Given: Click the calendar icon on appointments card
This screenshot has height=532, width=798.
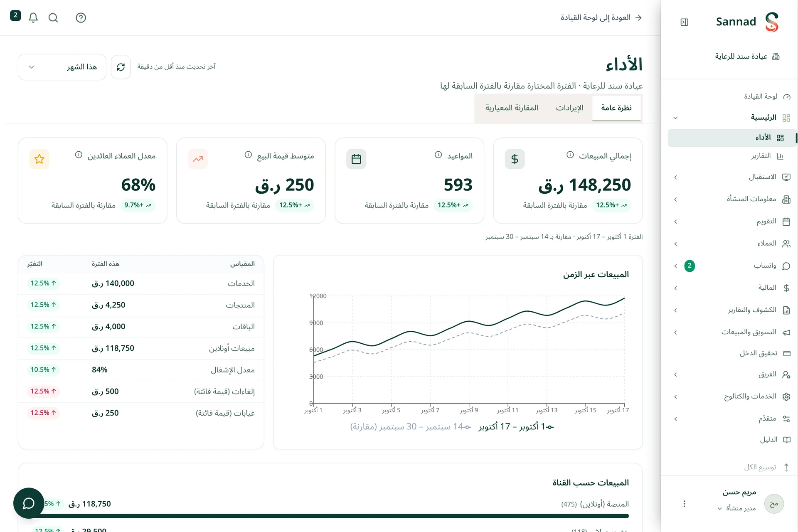Looking at the screenshot, I should point(356,159).
